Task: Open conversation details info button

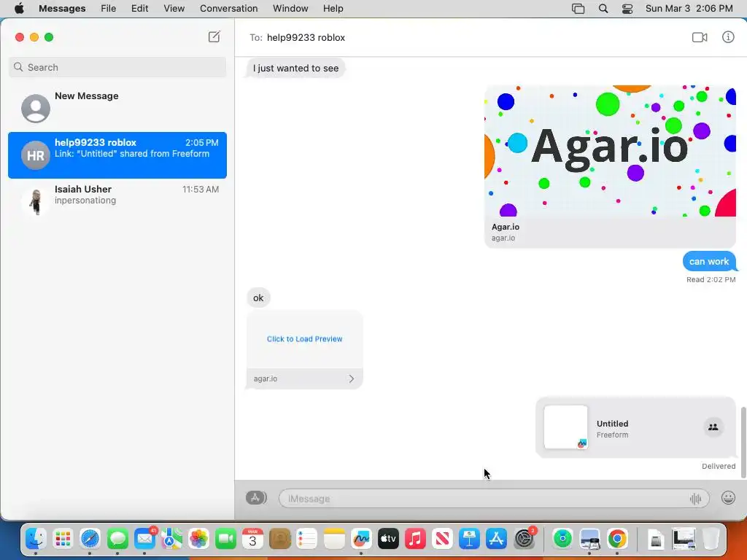Action: point(728,36)
